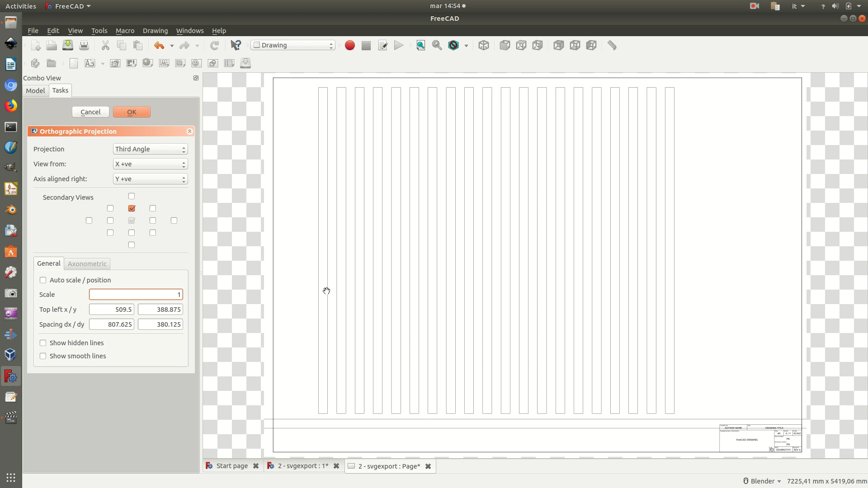The height and width of the screenshot is (488, 868).
Task: Click the Open file folder icon
Action: [x=52, y=45]
